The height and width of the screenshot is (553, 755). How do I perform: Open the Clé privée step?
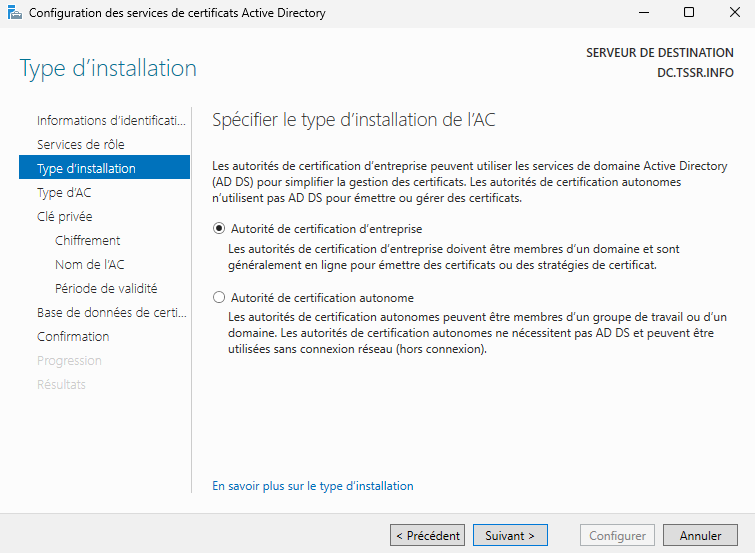pyautogui.click(x=65, y=216)
